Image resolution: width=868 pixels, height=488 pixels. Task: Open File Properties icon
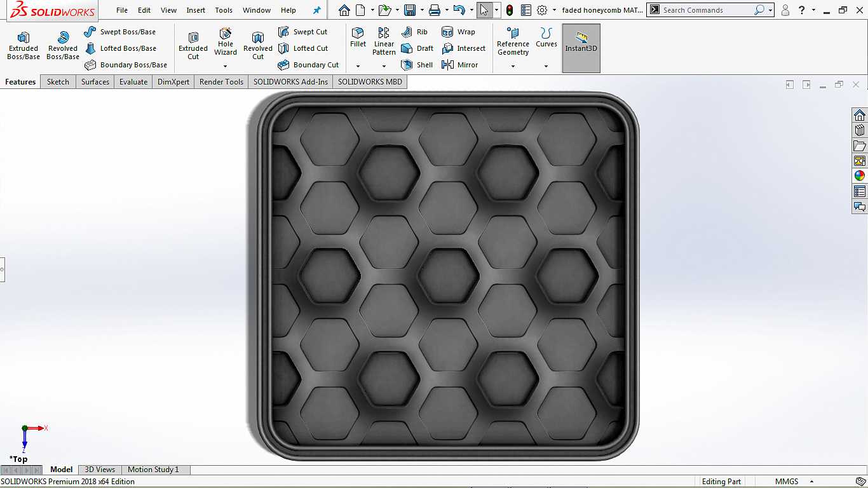click(x=526, y=10)
